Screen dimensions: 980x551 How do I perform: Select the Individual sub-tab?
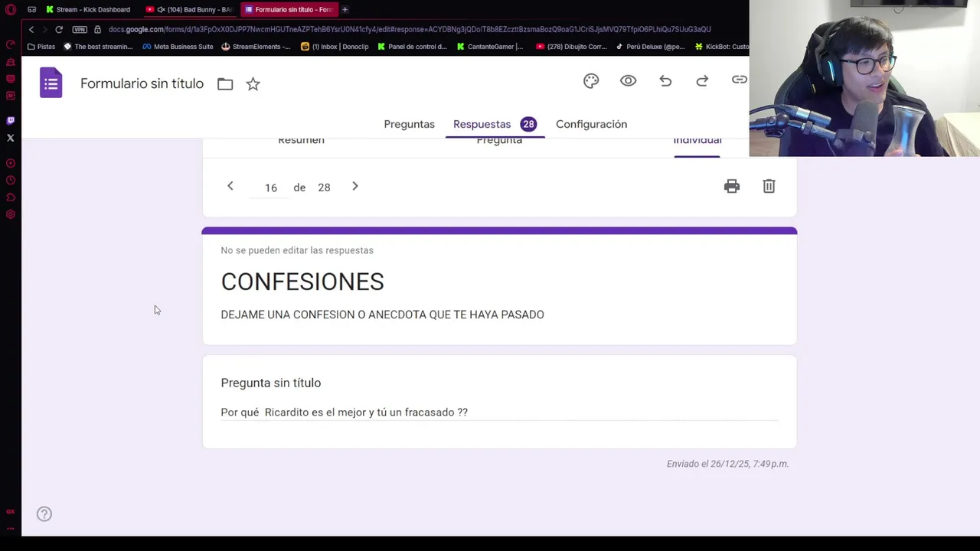pos(697,141)
